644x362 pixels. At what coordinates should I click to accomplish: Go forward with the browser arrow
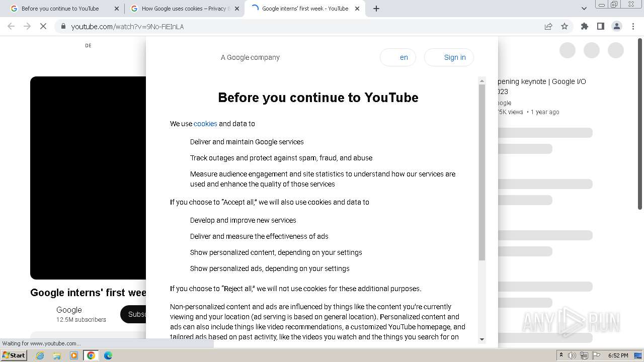[27, 27]
